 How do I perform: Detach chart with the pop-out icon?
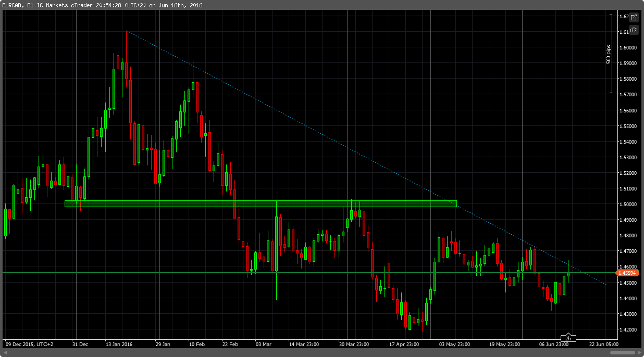coord(634,18)
